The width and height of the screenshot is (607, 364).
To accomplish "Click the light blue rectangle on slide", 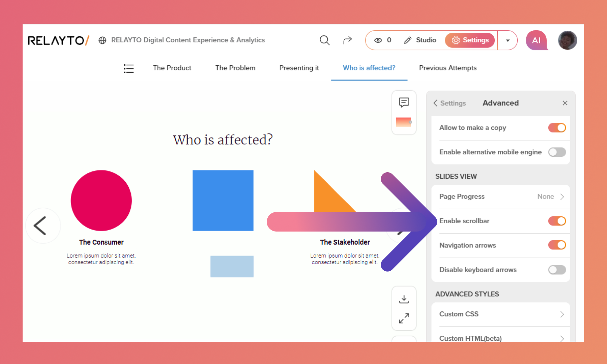I will 232,267.
